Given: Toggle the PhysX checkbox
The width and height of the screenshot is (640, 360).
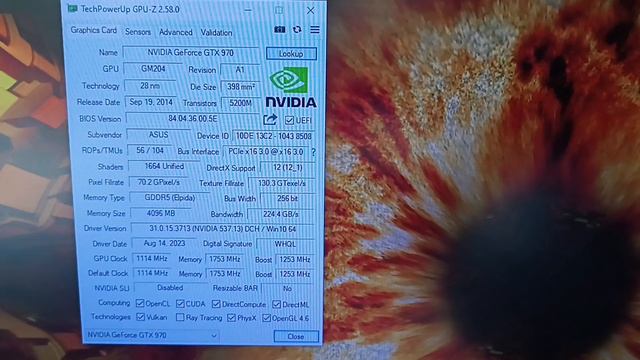Looking at the screenshot, I should pyautogui.click(x=231, y=318).
